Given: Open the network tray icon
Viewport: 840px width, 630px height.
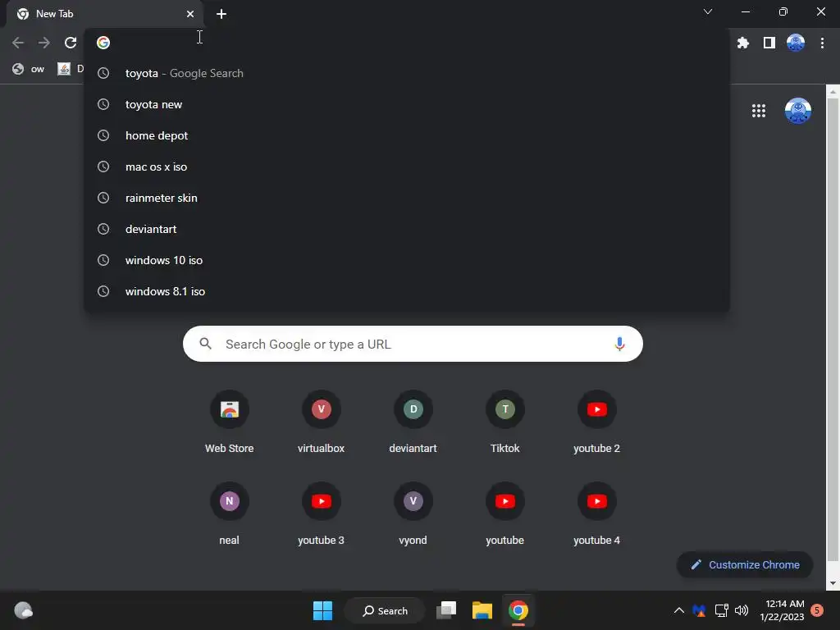Looking at the screenshot, I should (x=721, y=610).
